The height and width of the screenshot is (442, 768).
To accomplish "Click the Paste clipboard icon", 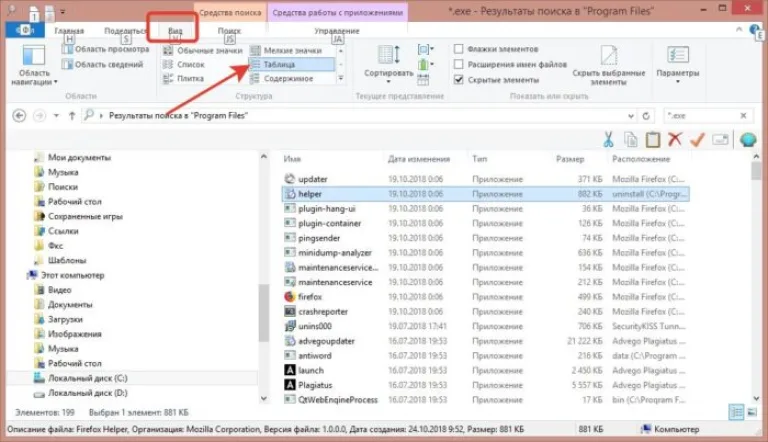I will (x=652, y=140).
